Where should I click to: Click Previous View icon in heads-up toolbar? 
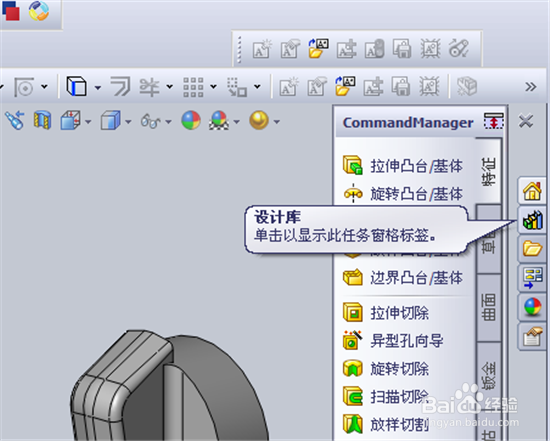point(15,120)
